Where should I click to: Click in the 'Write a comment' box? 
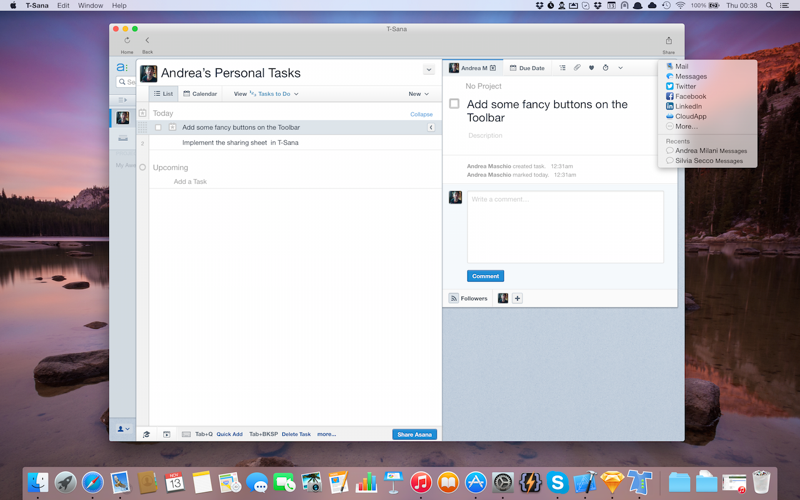565,227
